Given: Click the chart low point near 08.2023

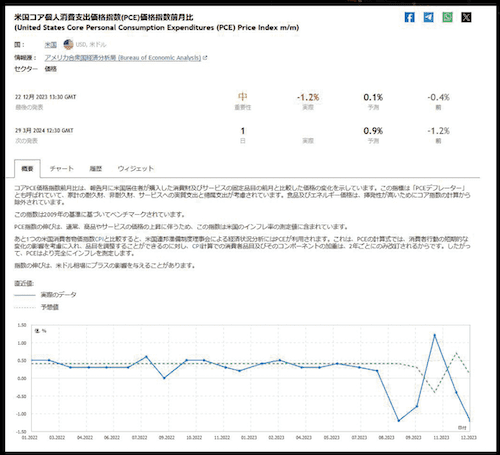Looking at the screenshot, I should pyautogui.click(x=399, y=421).
